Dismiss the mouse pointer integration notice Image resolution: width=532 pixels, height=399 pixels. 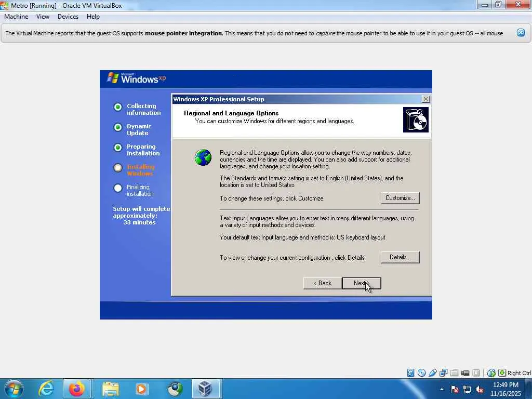click(521, 33)
